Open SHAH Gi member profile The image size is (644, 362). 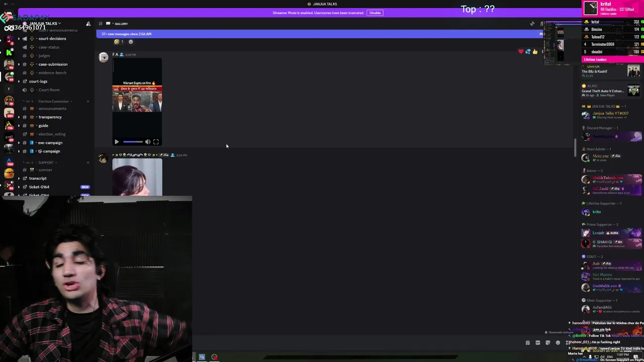point(610,243)
